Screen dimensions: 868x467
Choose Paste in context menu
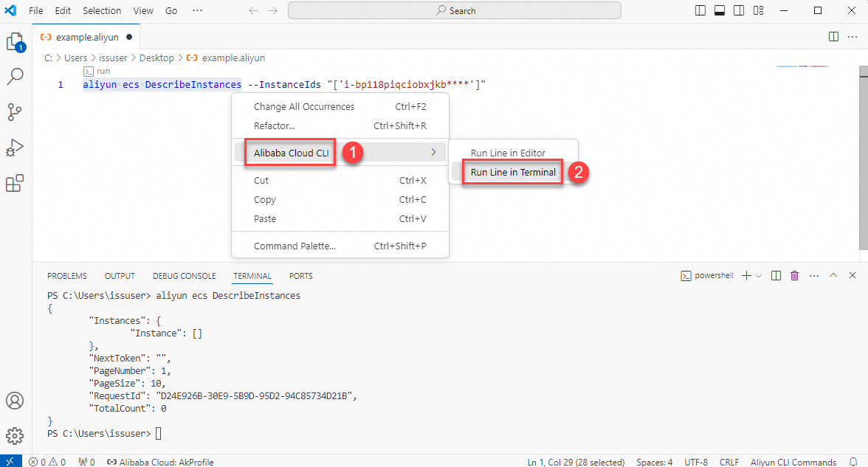[340, 218]
